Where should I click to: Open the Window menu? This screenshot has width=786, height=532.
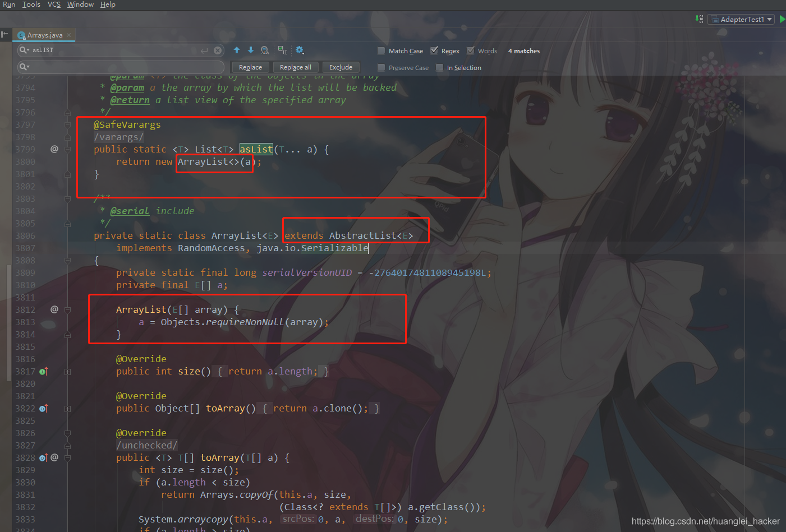tap(80, 4)
